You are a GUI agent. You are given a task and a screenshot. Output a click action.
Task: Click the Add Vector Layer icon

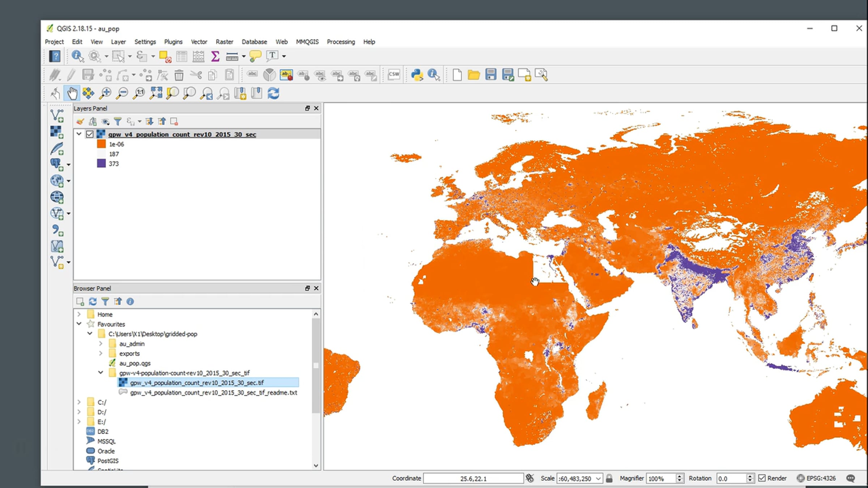[x=57, y=116]
